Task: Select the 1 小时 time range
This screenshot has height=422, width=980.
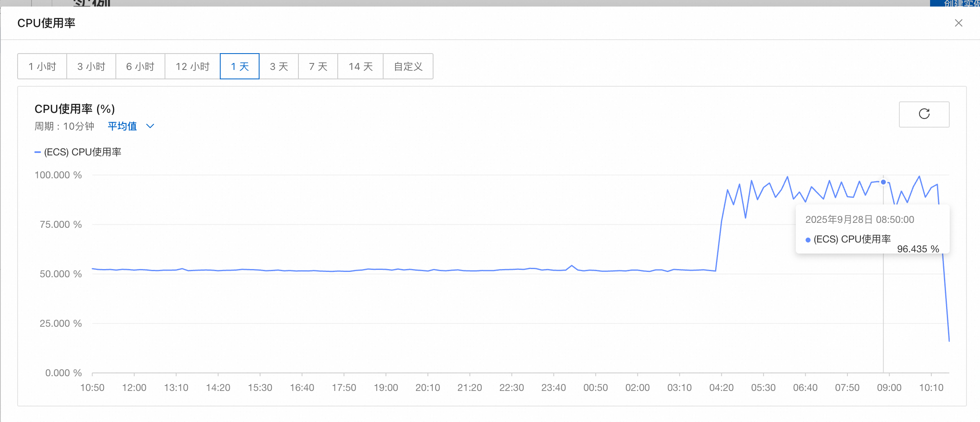Action: 42,66
